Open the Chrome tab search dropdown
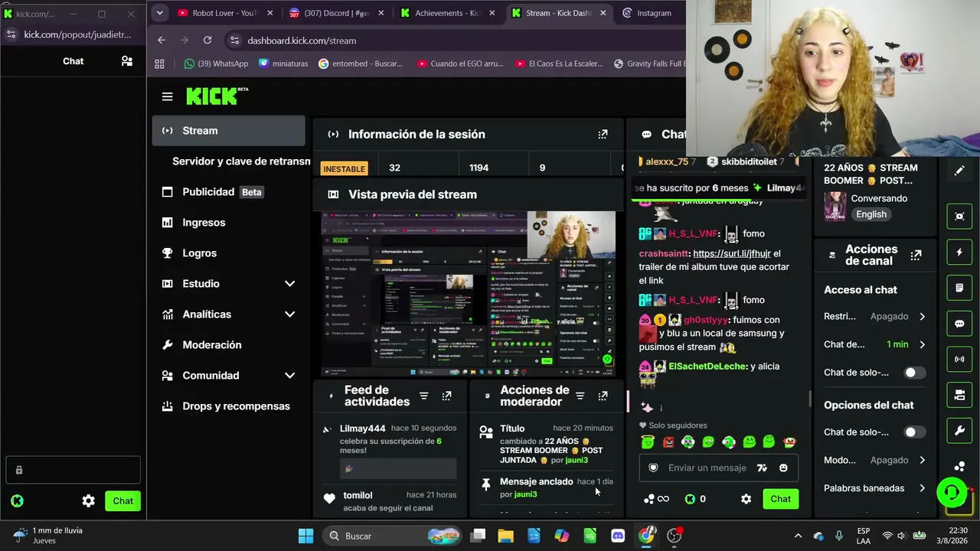 (159, 13)
